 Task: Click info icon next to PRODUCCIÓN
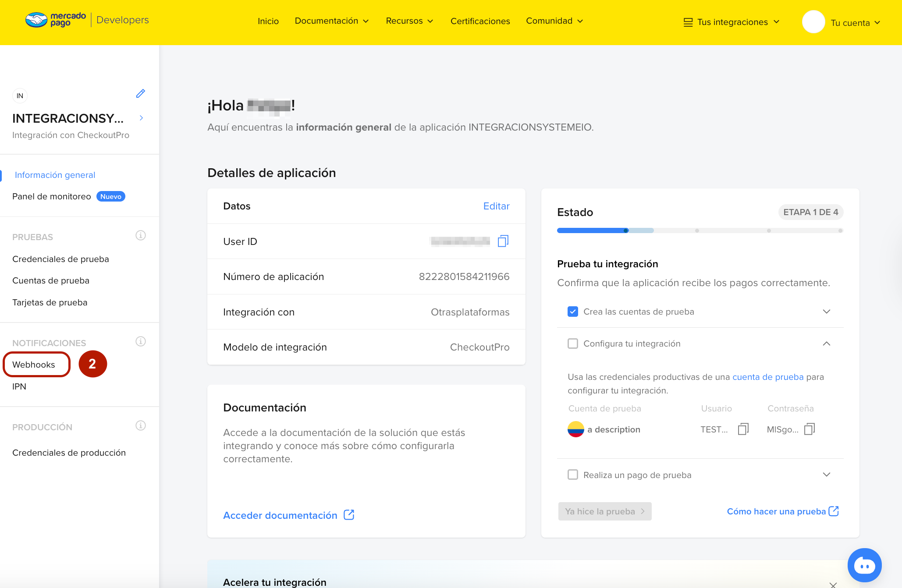pos(140,426)
